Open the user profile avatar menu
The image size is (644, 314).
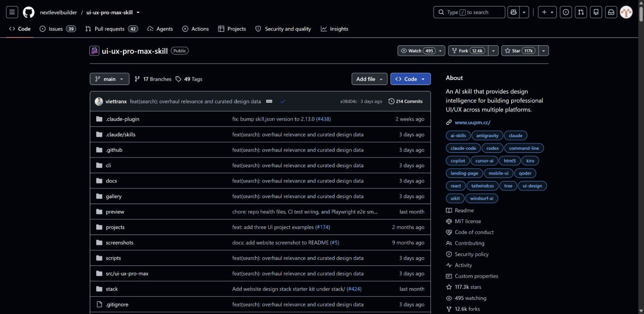(626, 12)
